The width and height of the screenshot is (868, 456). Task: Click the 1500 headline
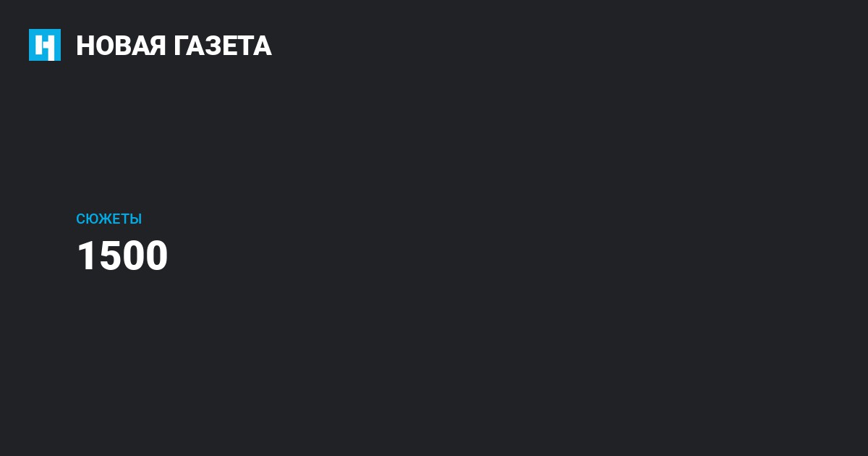122,256
